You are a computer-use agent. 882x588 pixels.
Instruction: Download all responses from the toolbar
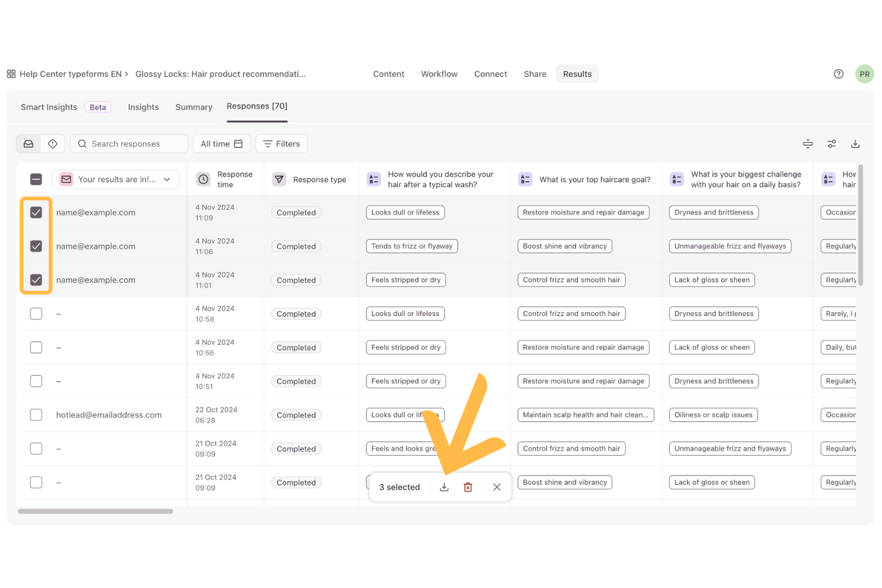pyautogui.click(x=855, y=144)
